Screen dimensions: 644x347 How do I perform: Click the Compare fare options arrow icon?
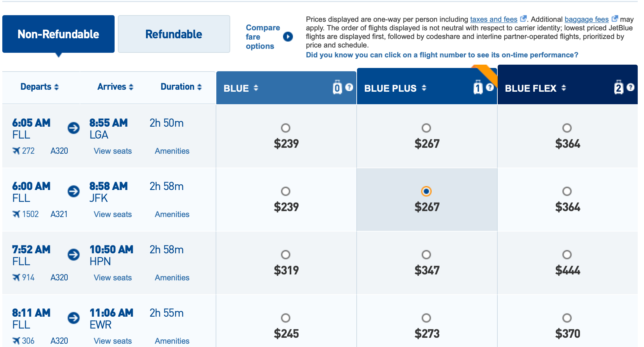pos(288,37)
